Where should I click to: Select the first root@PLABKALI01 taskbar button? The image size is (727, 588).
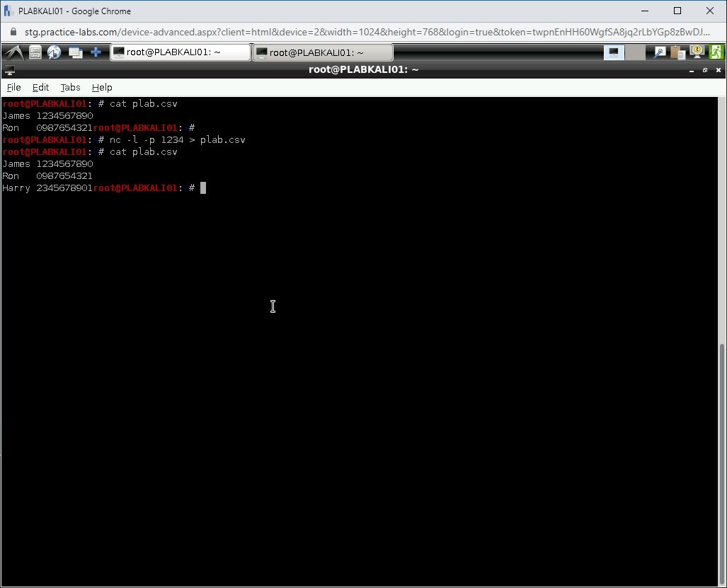click(x=180, y=52)
